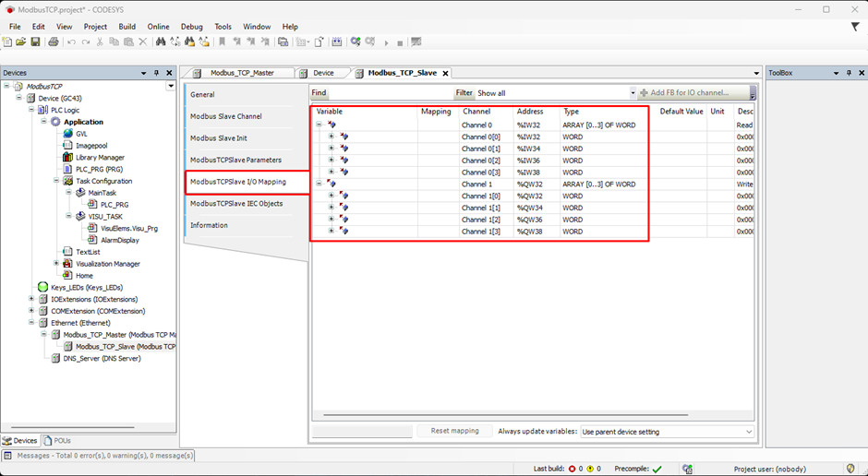868x476 pixels.
Task: Open the ToolBox panel options dropdown arrow
Action: coord(836,73)
